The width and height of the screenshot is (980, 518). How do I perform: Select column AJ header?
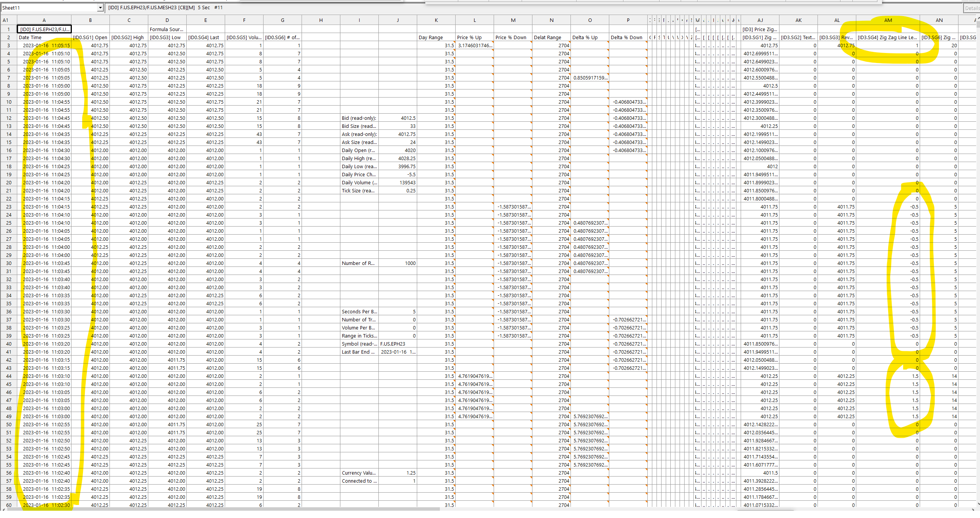coord(760,20)
